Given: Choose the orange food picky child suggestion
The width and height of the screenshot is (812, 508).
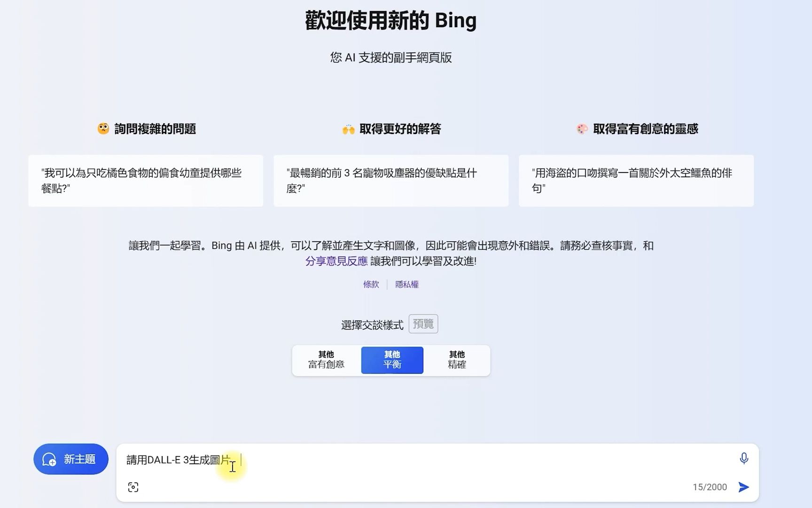Looking at the screenshot, I should tap(146, 181).
